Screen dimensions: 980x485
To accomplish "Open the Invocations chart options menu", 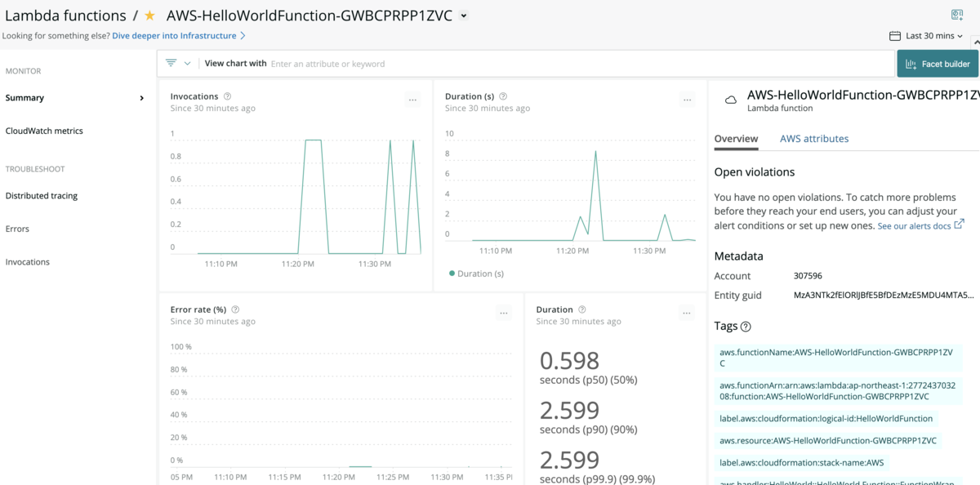I will coord(412,100).
